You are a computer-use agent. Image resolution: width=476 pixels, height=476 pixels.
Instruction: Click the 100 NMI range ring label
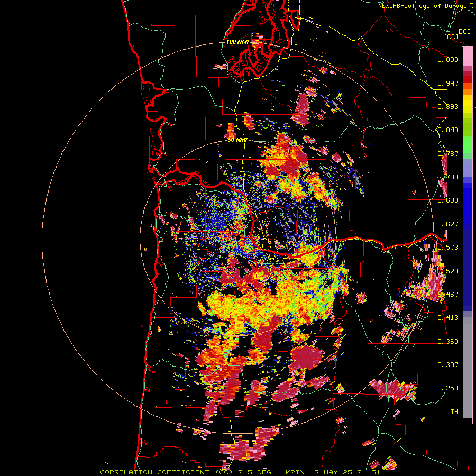point(237,42)
